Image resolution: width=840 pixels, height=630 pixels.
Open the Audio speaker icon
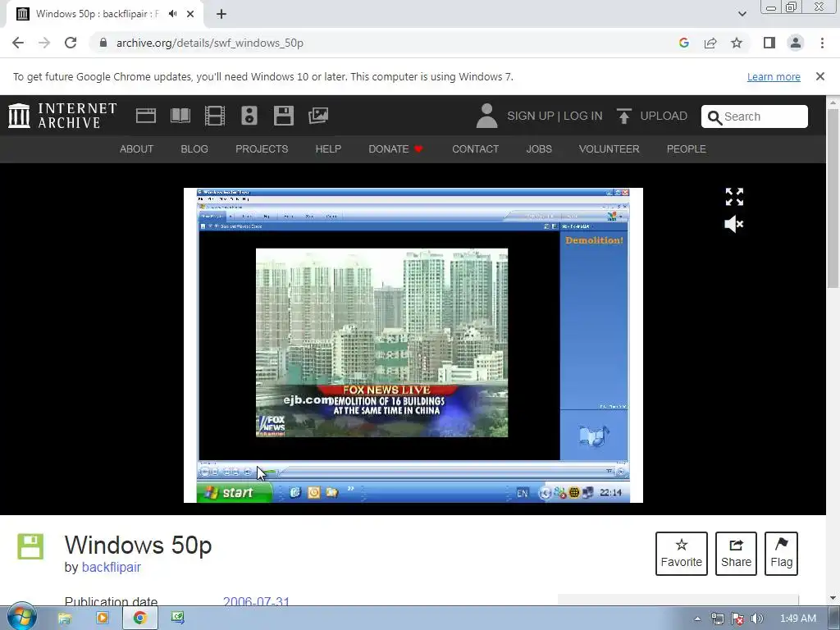[x=249, y=116]
